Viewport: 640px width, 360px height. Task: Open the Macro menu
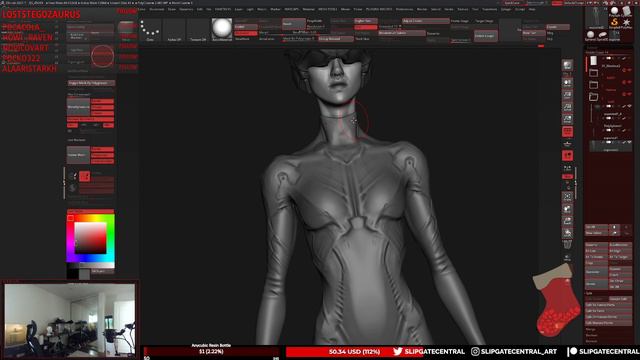tap(262, 9)
